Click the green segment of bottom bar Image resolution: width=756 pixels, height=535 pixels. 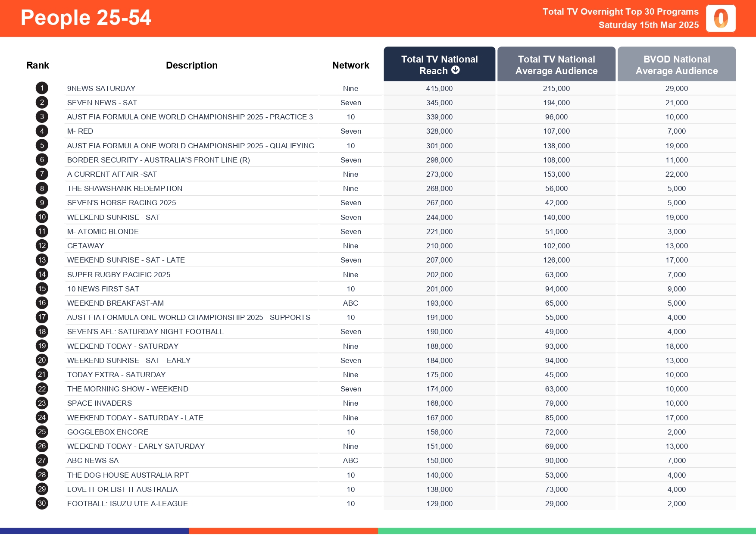(x=566, y=531)
